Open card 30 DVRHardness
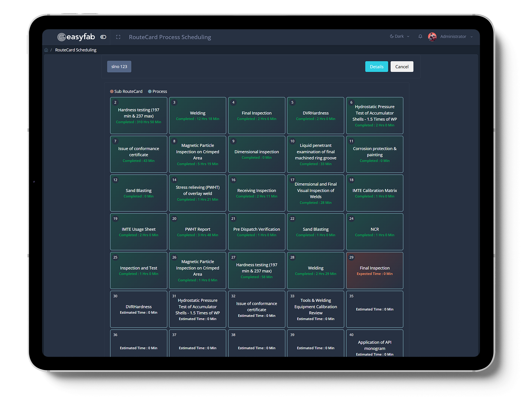The image size is (532, 397). pyautogui.click(x=139, y=309)
